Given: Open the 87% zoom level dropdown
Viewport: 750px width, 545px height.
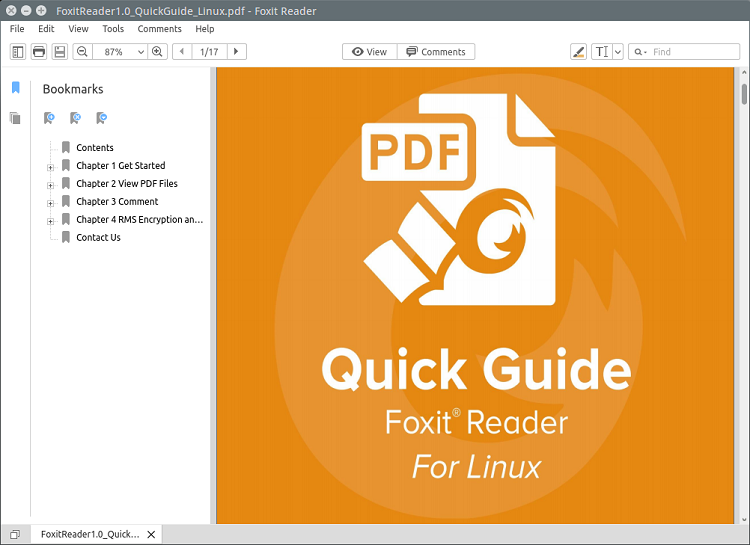Looking at the screenshot, I should coord(139,51).
